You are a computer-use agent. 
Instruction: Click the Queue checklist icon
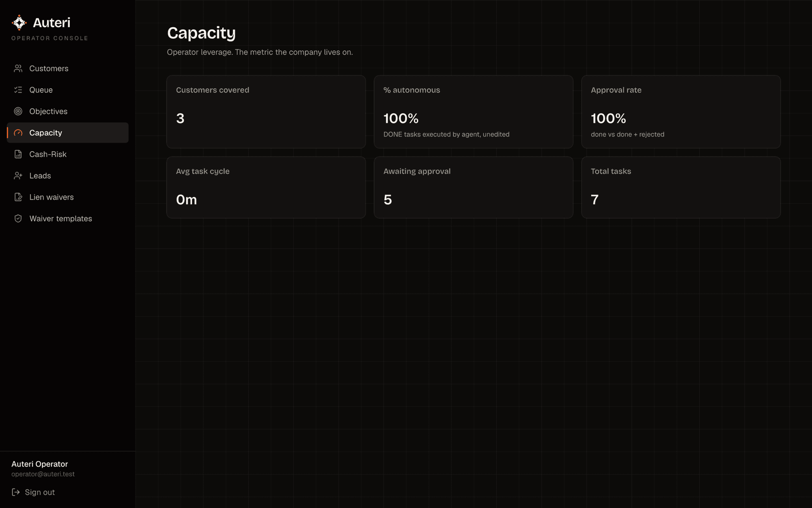tap(18, 90)
